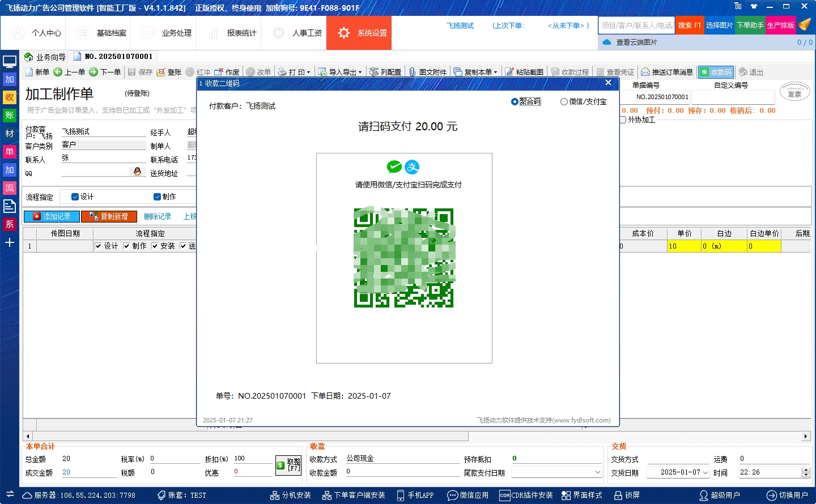This screenshot has width=816, height=504.
Task: Select the 聚合码 radio option
Action: coord(515,102)
